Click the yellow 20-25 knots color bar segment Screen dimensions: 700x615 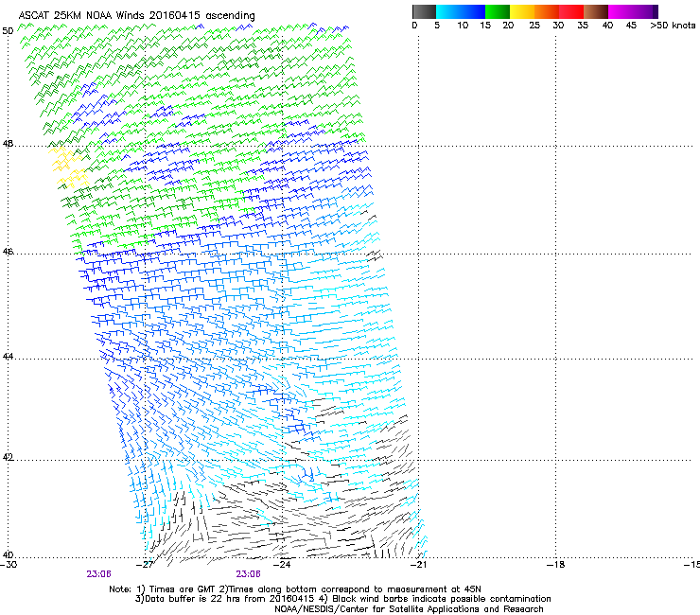coord(522,11)
